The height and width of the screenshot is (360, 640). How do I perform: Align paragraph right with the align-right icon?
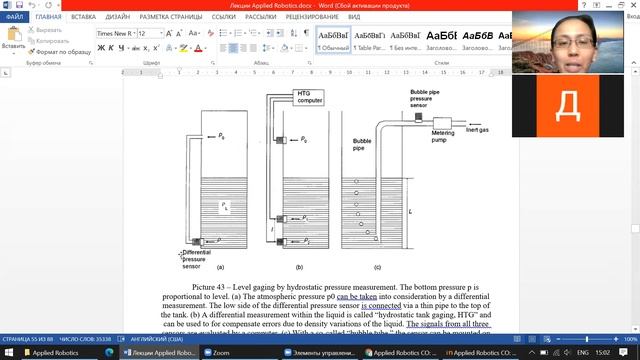243,48
